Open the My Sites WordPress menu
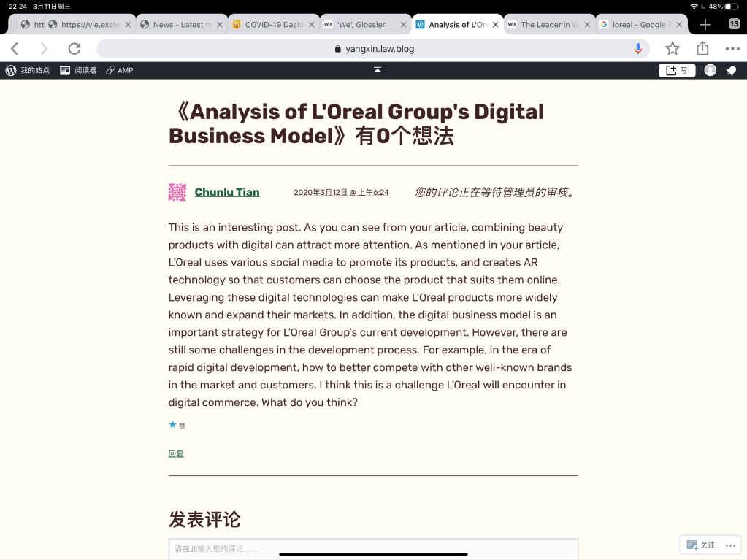Screen dimensions: 747x560 pos(28,70)
